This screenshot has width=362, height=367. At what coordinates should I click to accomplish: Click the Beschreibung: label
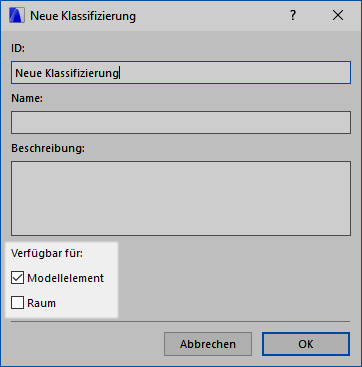[x=48, y=148]
